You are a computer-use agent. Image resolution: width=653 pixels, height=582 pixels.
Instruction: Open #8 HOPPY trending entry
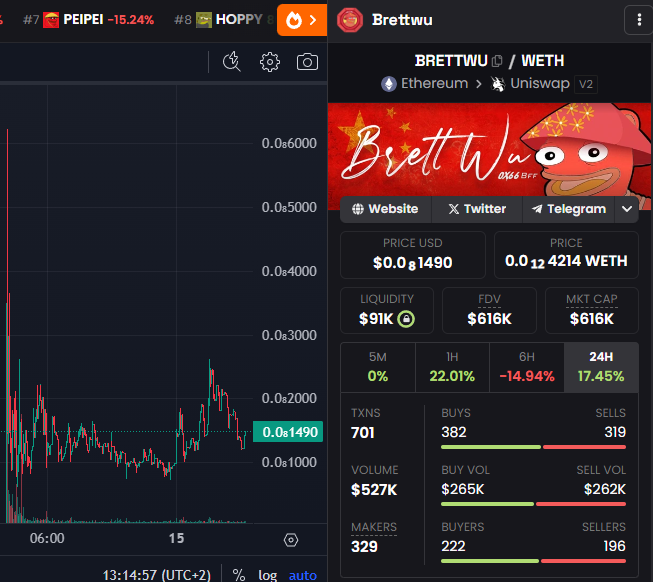[223, 20]
